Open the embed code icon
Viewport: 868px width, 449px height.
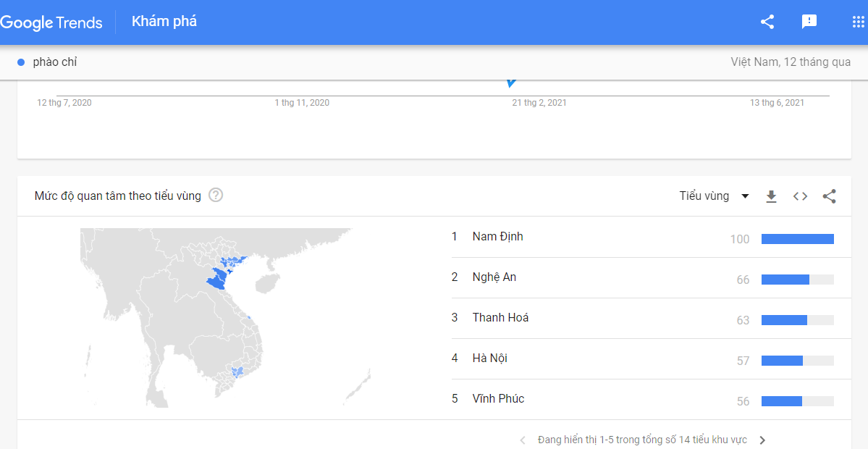coord(800,196)
